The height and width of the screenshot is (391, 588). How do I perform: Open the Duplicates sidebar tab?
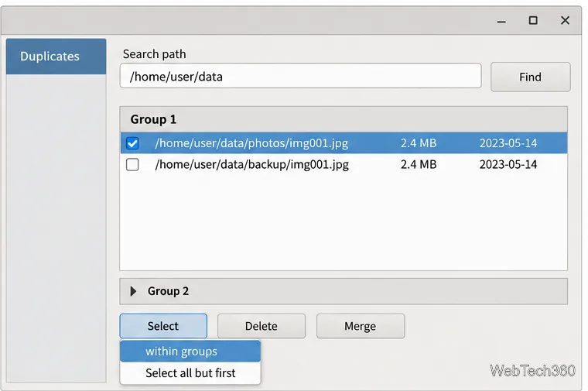(x=56, y=57)
